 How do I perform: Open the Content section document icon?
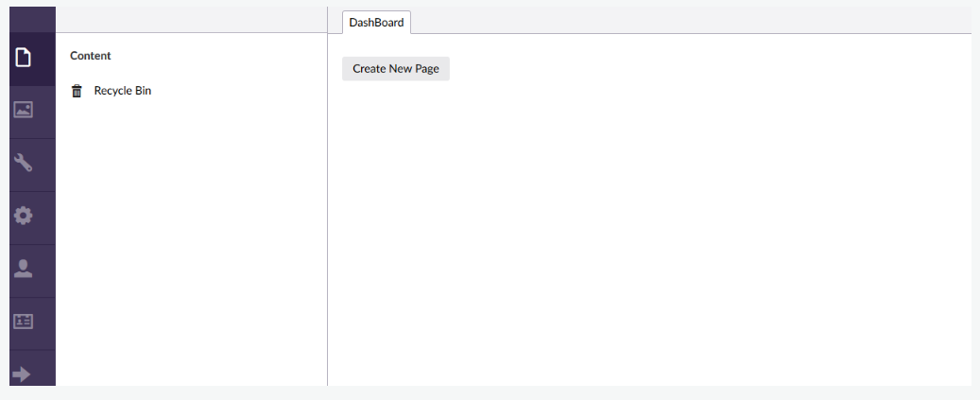(23, 57)
